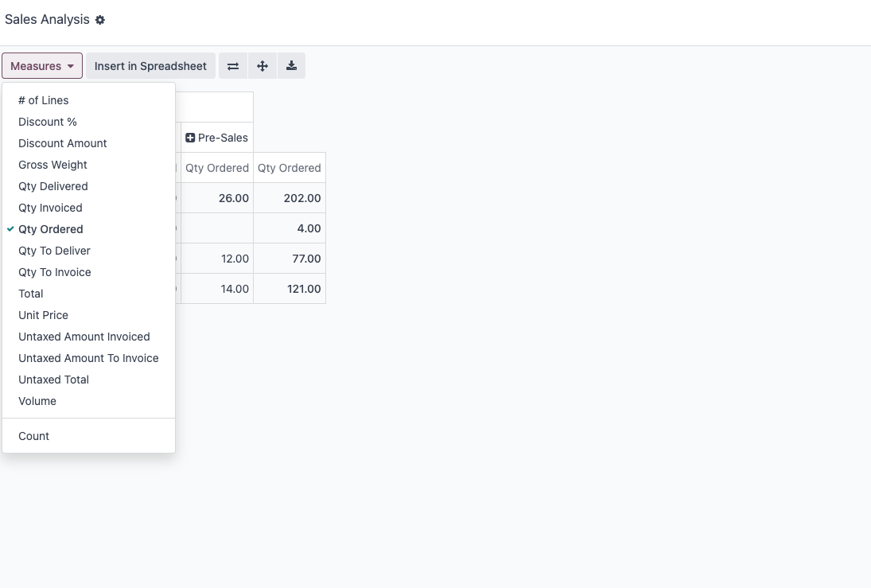Enable Qty Delivered measure

tap(89, 186)
